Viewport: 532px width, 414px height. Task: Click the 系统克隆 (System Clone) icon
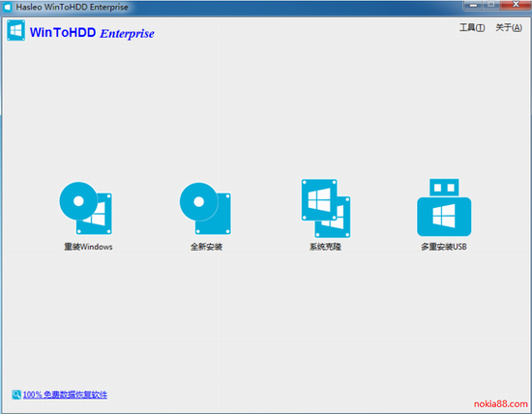pyautogui.click(x=326, y=208)
